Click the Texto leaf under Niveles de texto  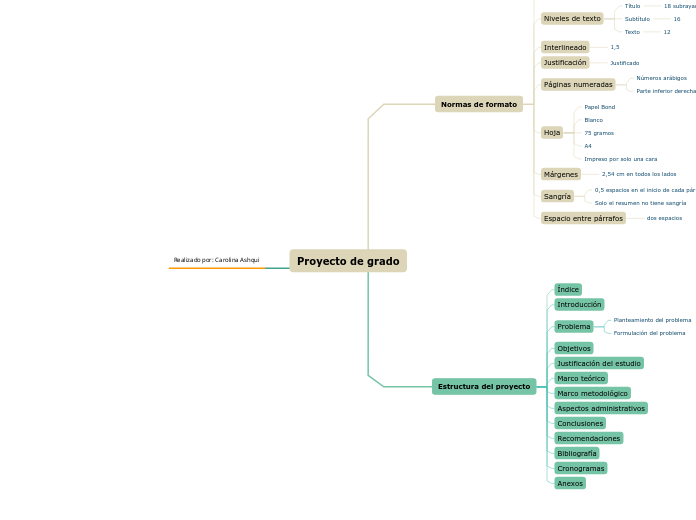pyautogui.click(x=632, y=32)
